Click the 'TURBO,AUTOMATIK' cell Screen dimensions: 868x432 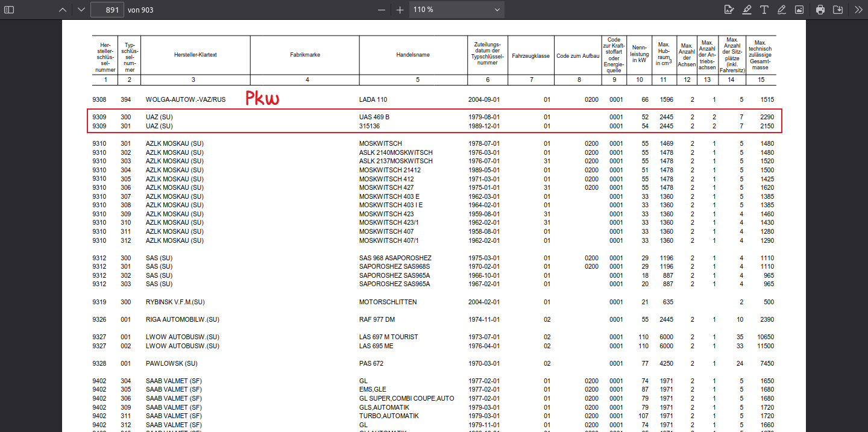coord(389,416)
